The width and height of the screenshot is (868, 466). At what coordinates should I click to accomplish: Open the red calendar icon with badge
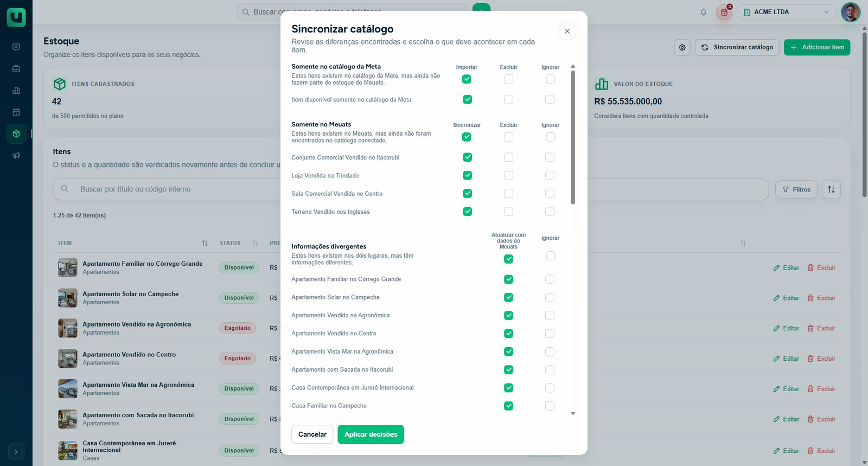[724, 12]
